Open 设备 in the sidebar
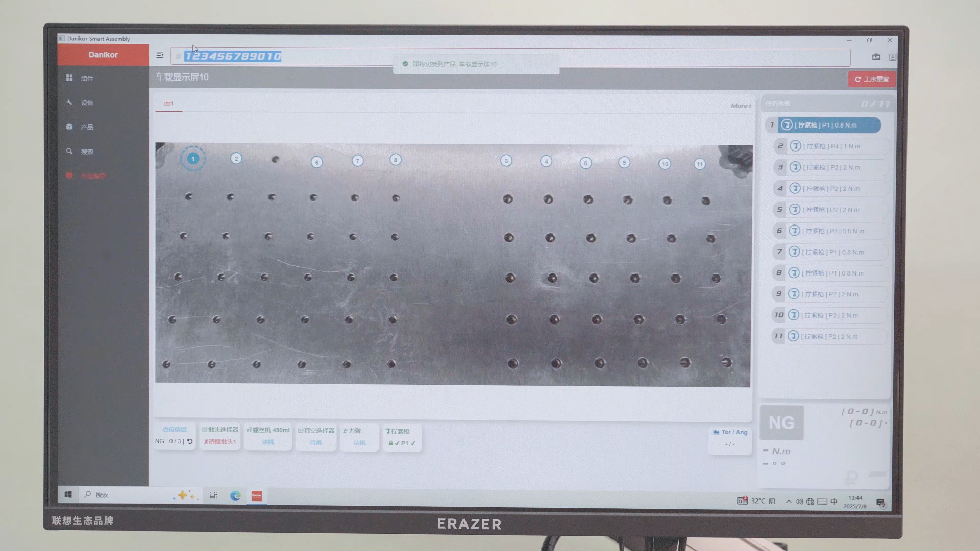Viewport: 980px width, 551px height. click(87, 103)
